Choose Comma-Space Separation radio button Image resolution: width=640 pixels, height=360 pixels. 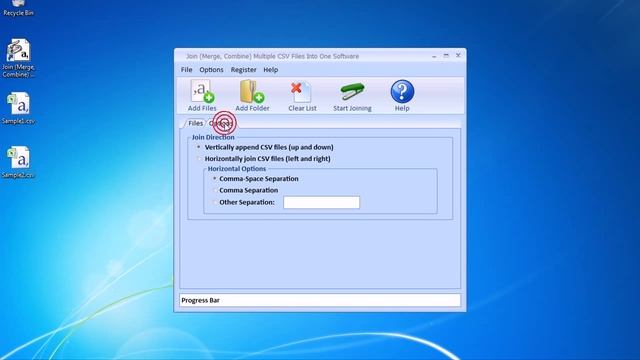215,178
